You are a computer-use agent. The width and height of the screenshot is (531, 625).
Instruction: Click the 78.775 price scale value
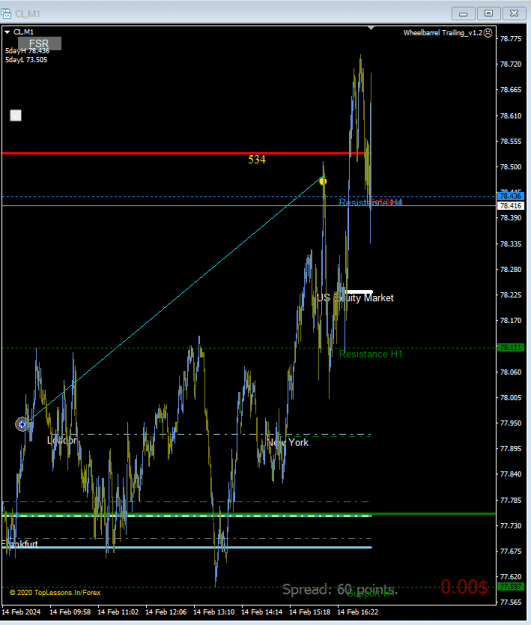511,39
